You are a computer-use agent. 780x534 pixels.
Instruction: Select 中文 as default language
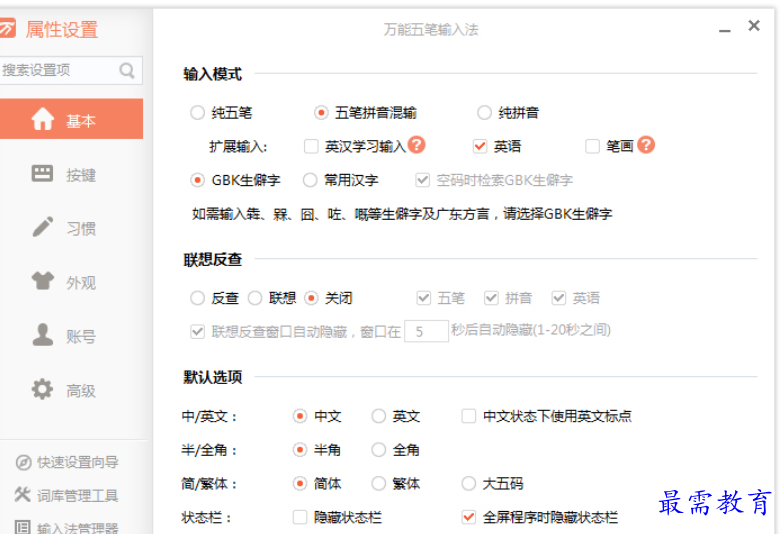tap(300, 416)
